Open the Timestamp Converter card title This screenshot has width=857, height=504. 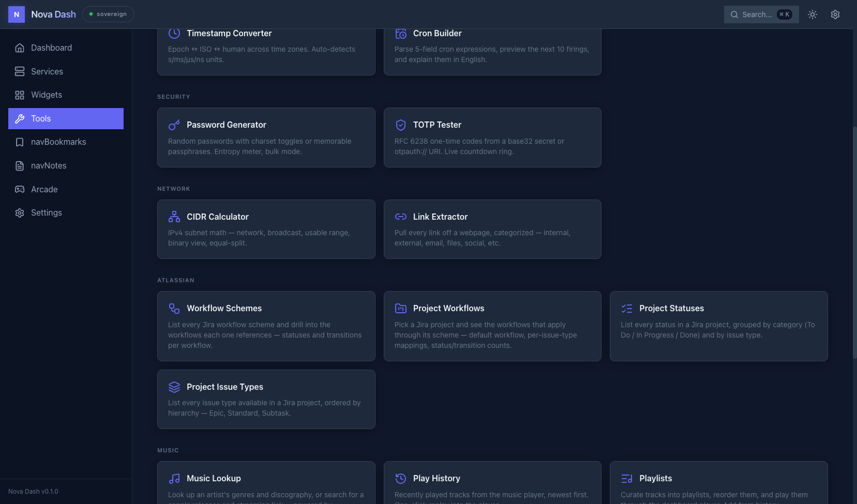(229, 33)
